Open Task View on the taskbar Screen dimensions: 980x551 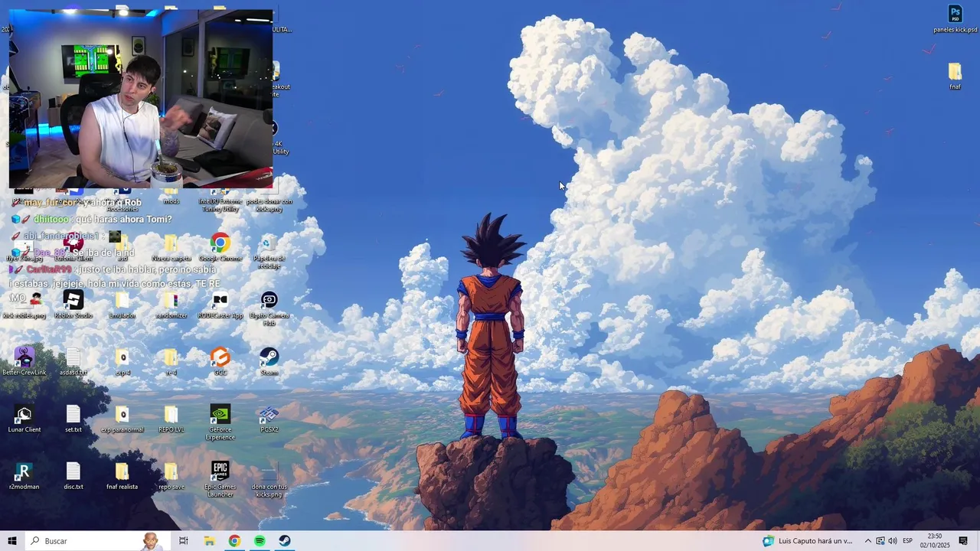click(x=184, y=541)
